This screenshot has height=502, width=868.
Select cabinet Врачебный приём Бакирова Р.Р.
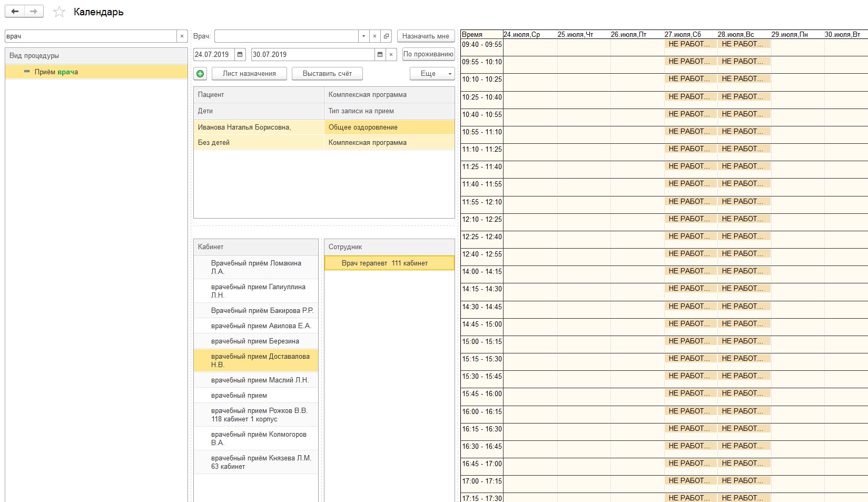click(262, 310)
